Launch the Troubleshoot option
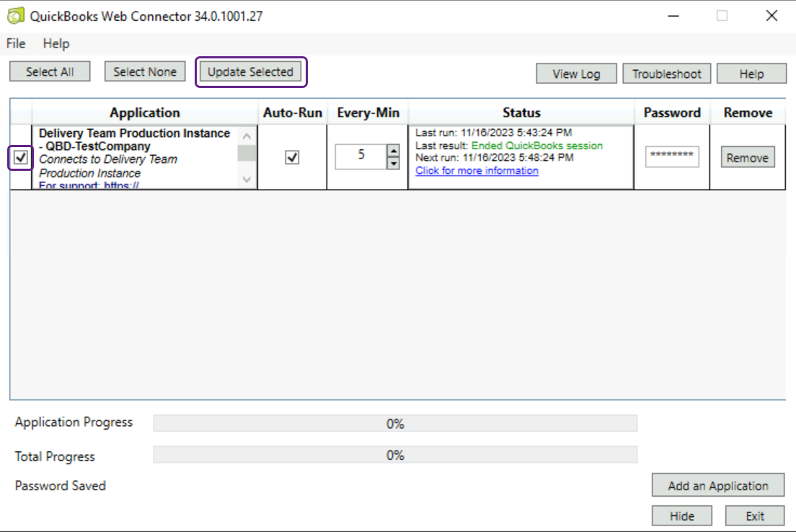796x532 pixels. pos(666,74)
